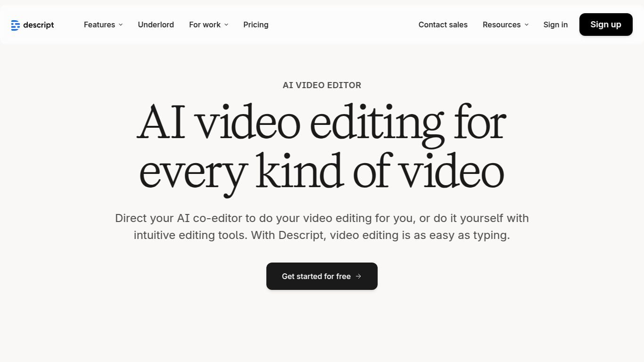Open the Features dropdown

click(99, 25)
